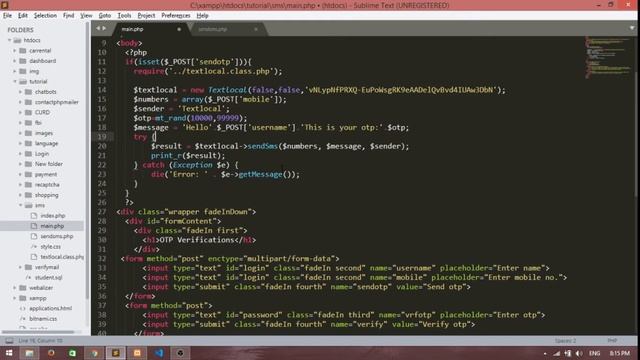Screen dimensions: 640x360
Task: Expand the carrental folder
Action: [15, 51]
